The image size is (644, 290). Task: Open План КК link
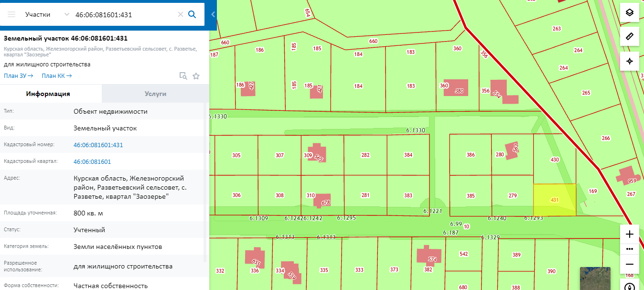pyautogui.click(x=57, y=75)
